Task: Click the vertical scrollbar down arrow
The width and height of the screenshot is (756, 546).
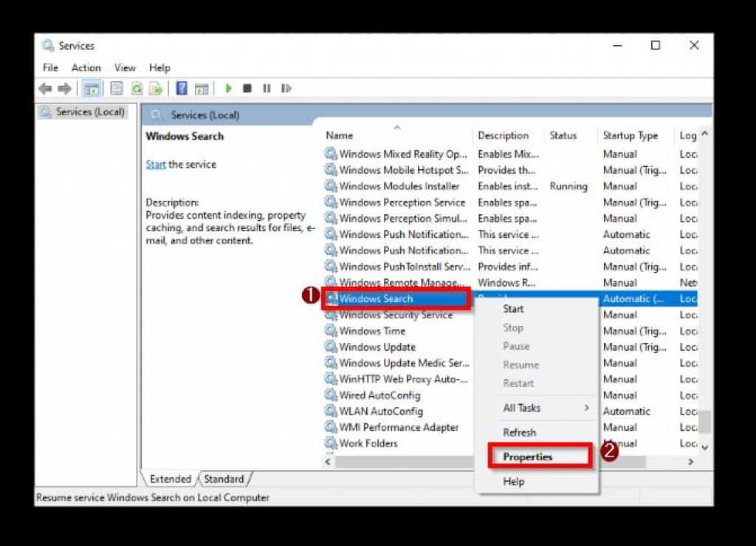Action: pos(705,448)
